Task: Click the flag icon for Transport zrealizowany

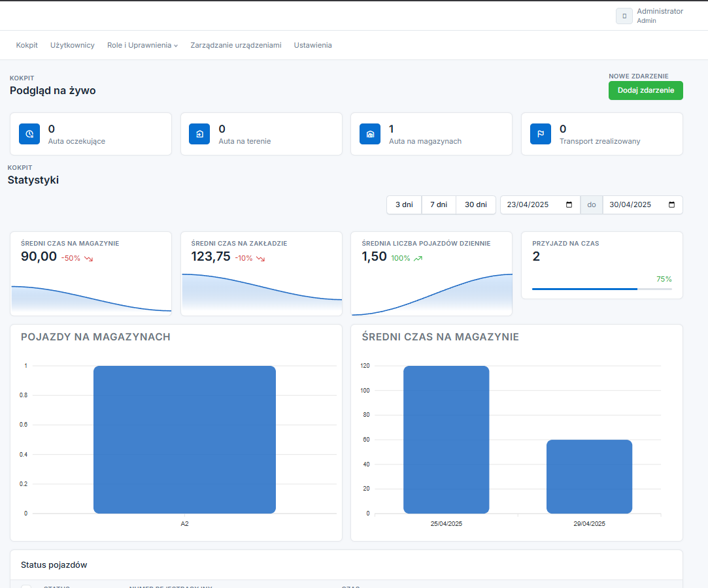Action: [541, 134]
